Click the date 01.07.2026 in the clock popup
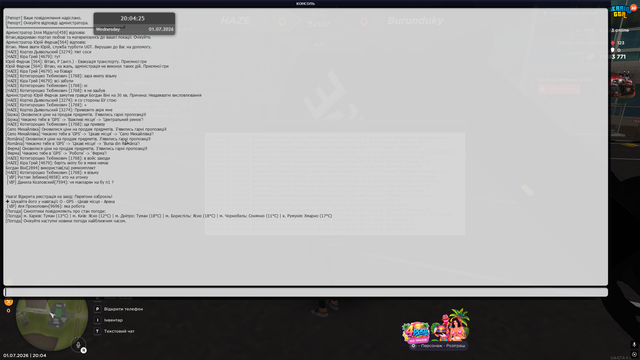The height and width of the screenshot is (360, 640). (x=161, y=29)
